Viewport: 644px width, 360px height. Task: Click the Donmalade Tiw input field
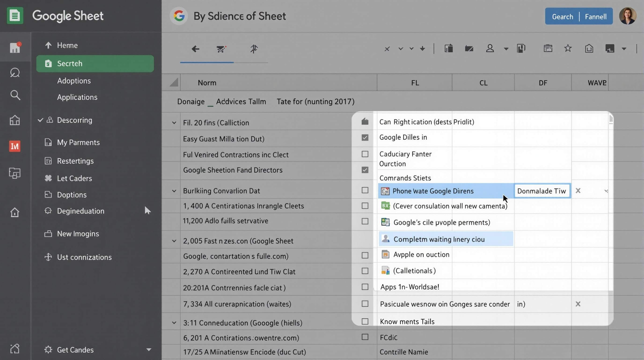(542, 191)
